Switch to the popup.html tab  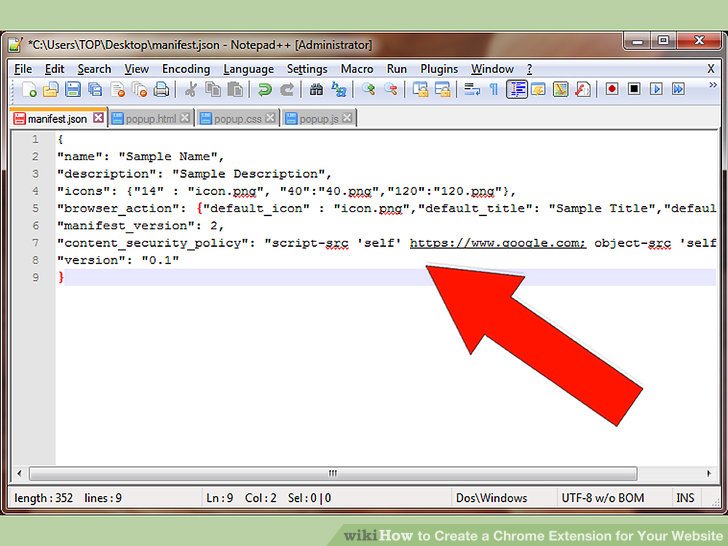pyautogui.click(x=151, y=119)
